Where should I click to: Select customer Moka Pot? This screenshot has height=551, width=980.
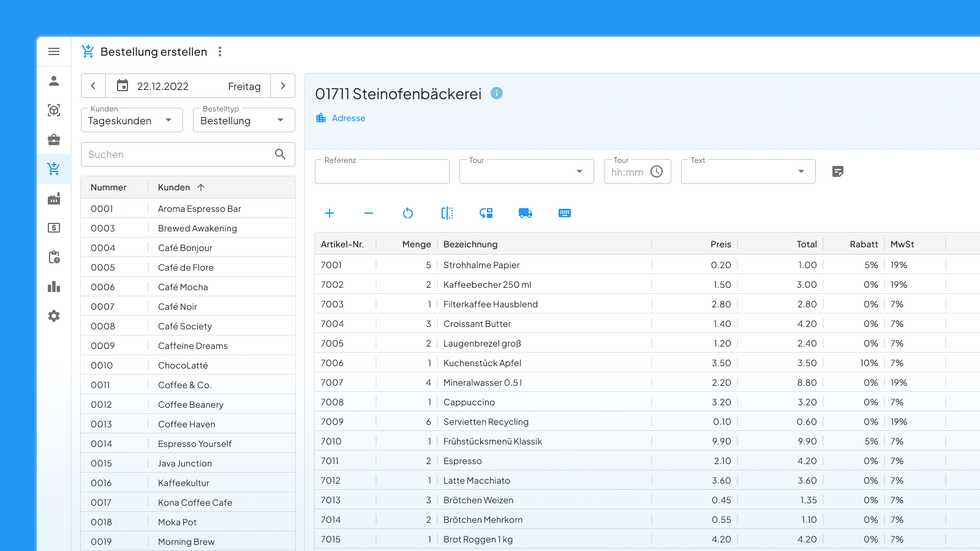tap(188, 522)
